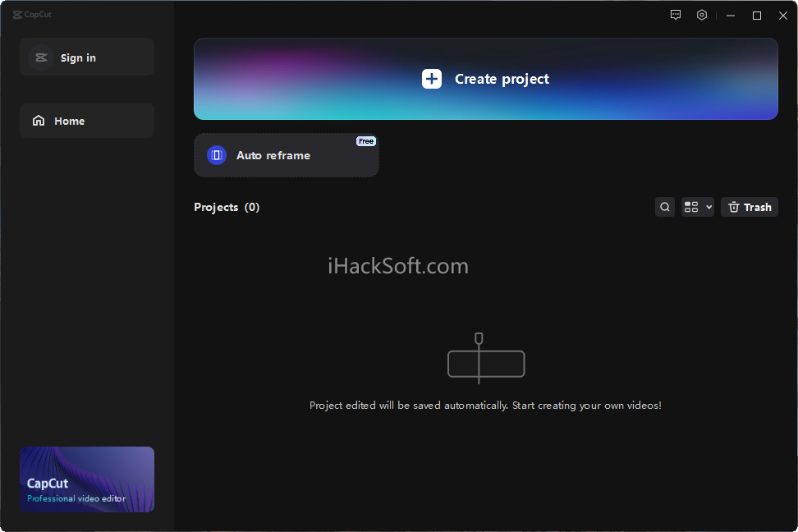This screenshot has height=532, width=798.
Task: Open the settings hexagon icon
Action: (x=702, y=16)
